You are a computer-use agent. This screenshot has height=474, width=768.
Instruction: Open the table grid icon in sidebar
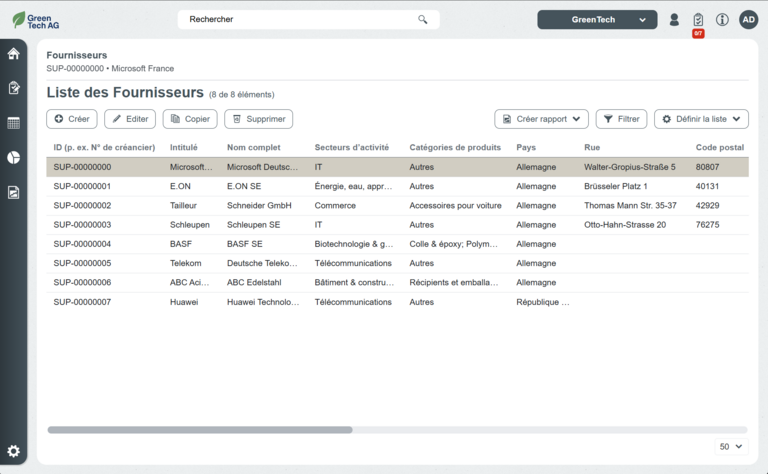tap(13, 123)
